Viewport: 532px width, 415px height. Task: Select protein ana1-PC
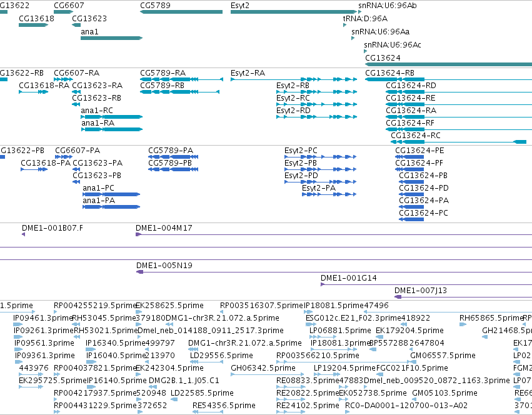click(98, 188)
